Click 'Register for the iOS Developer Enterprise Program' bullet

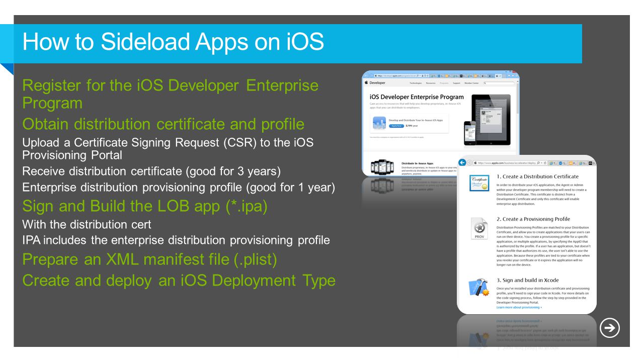tap(171, 94)
